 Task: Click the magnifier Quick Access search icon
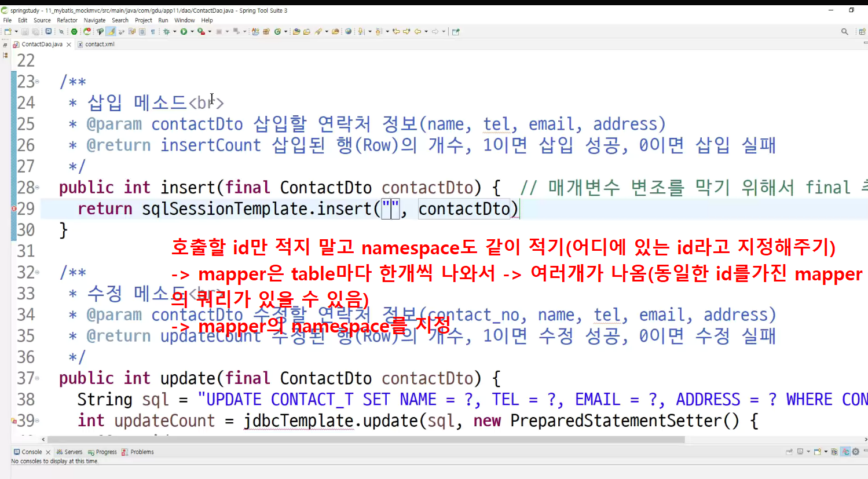click(845, 32)
